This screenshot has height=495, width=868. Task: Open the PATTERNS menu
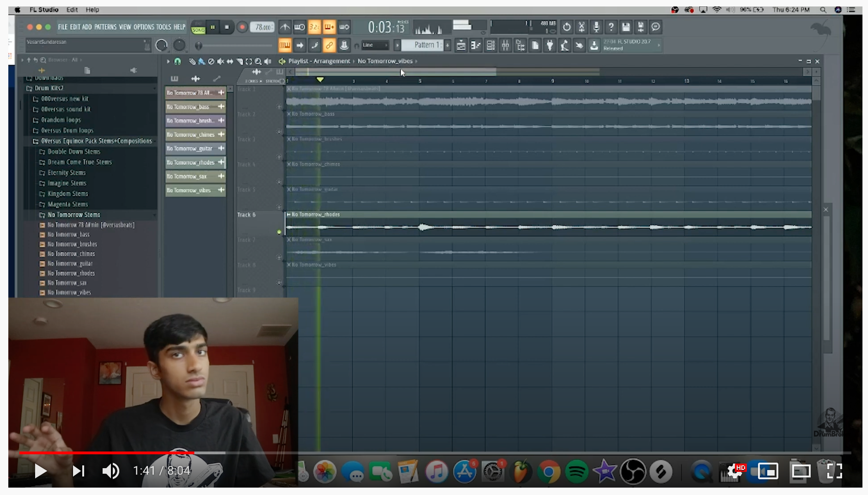tap(105, 27)
